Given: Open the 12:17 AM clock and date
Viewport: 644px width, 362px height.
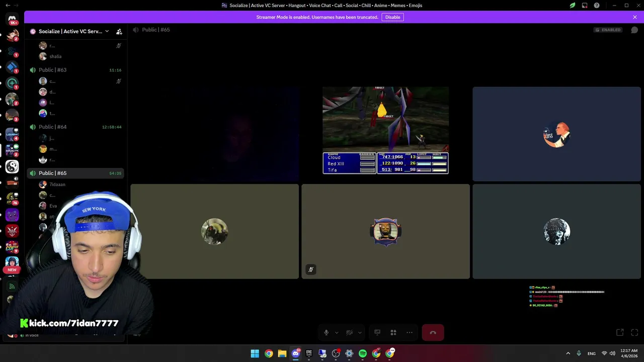Looking at the screenshot, I should click(x=629, y=353).
